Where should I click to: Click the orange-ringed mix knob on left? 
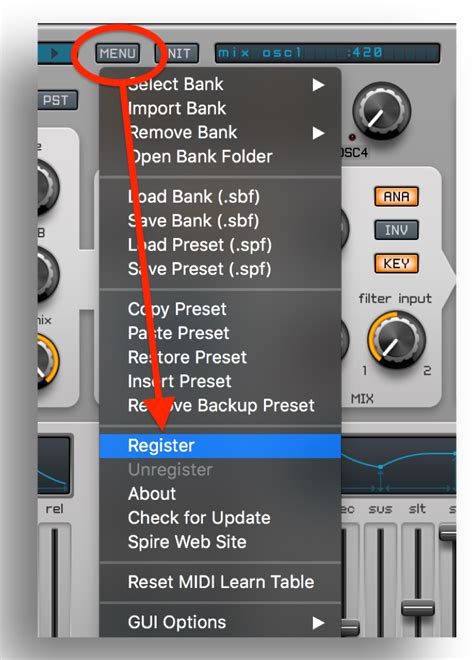45,361
